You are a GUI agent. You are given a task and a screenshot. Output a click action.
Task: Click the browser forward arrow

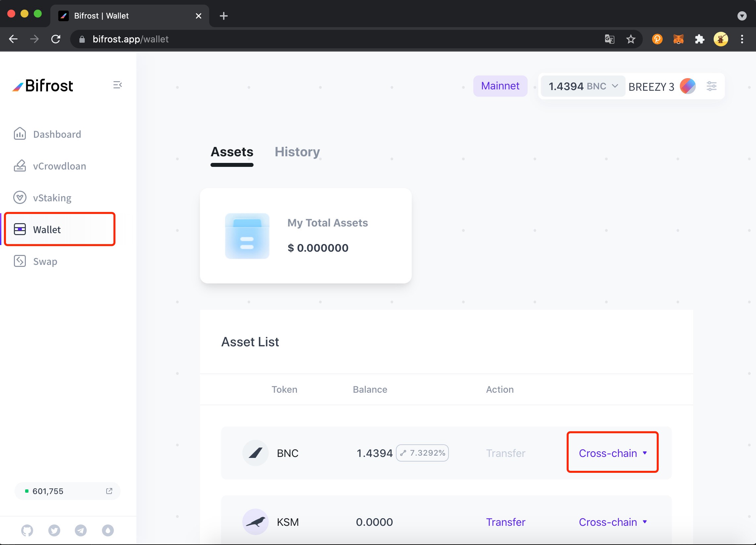click(x=34, y=39)
